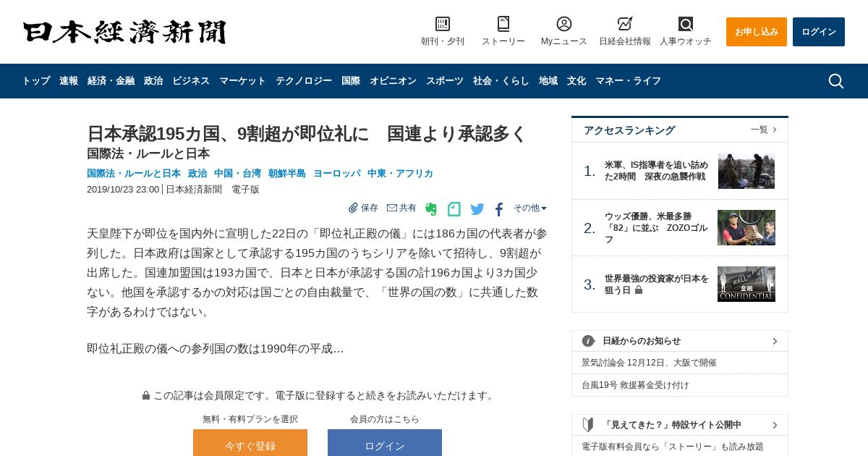Go to the 日本経済新聞 logo homepage
The width and height of the screenshot is (868, 456).
click(x=124, y=32)
